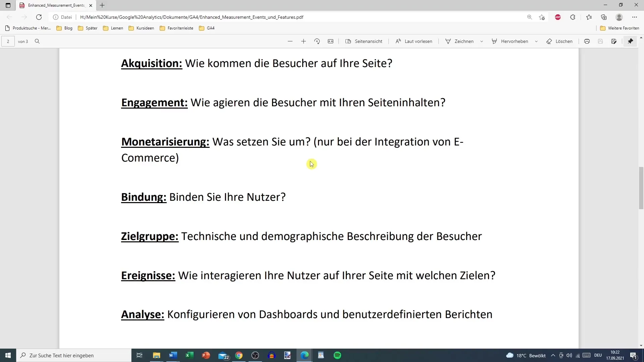Select the Löschen eraser tool
644x362 pixels.
[559, 41]
